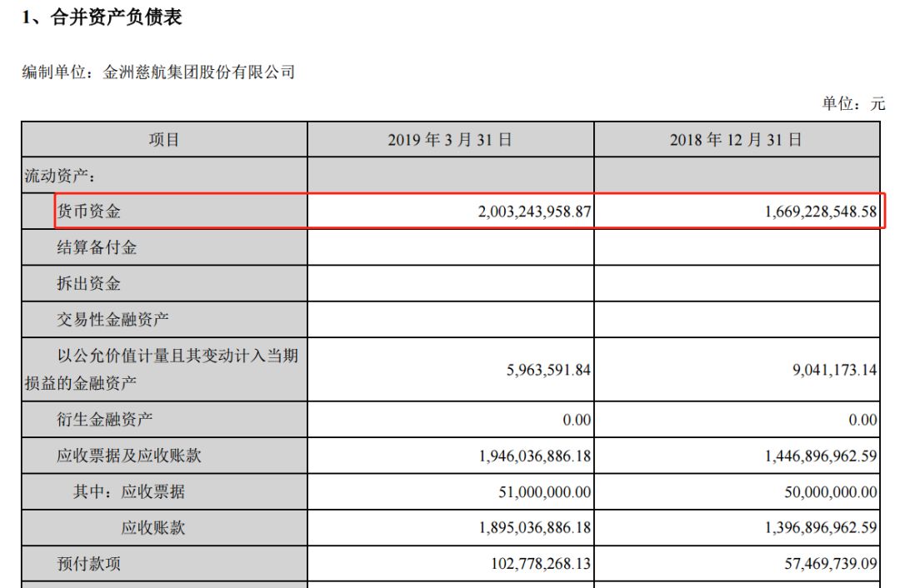Image resolution: width=900 pixels, height=588 pixels.
Task: Click the 2018 value 0.00 for 衍生金融资产
Action: point(862,421)
